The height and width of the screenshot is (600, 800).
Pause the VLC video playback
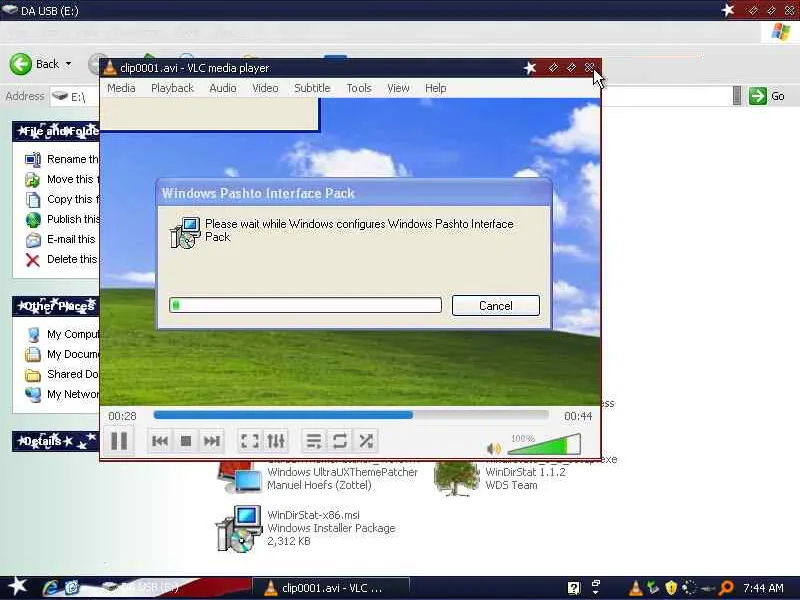119,441
